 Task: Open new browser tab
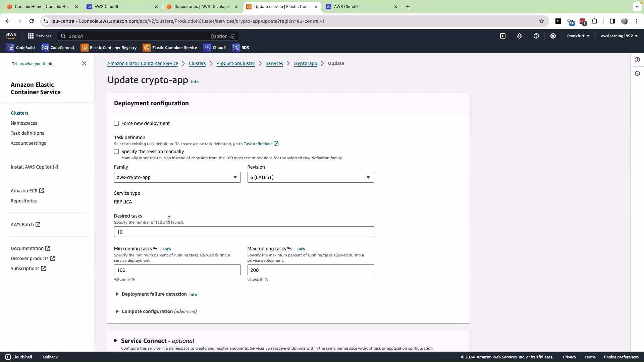(x=408, y=7)
